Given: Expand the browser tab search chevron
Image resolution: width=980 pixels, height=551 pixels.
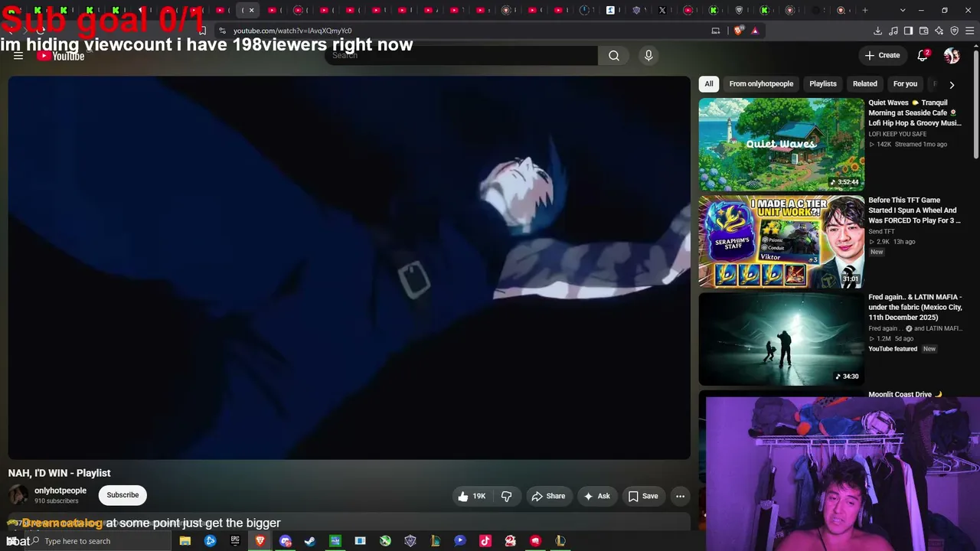Looking at the screenshot, I should pyautogui.click(x=903, y=10).
